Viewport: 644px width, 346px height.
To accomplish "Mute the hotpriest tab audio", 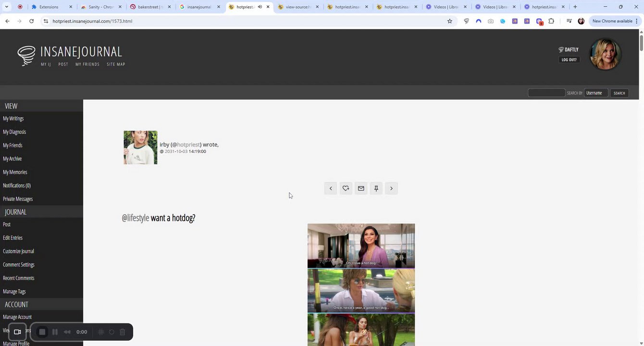I will [260, 7].
